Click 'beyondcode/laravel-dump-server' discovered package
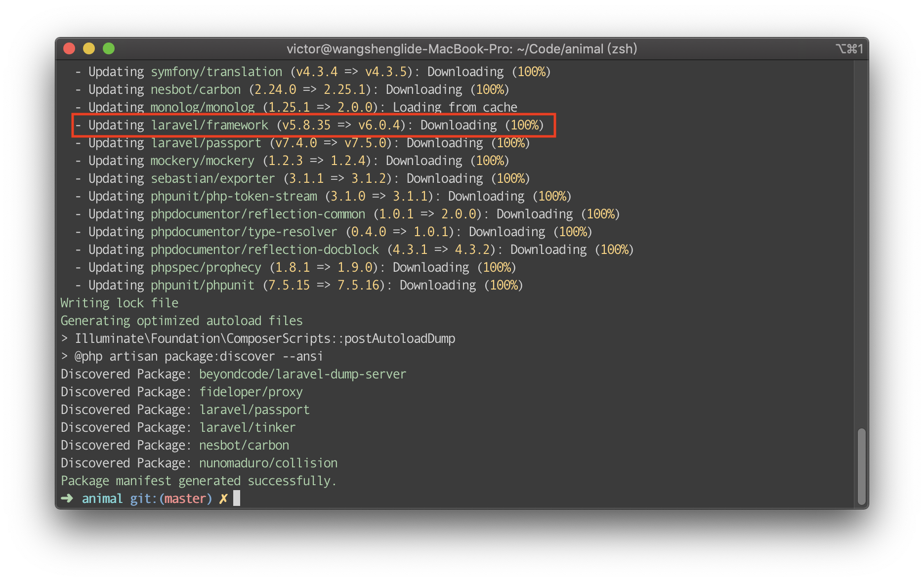The height and width of the screenshot is (582, 924). (303, 374)
